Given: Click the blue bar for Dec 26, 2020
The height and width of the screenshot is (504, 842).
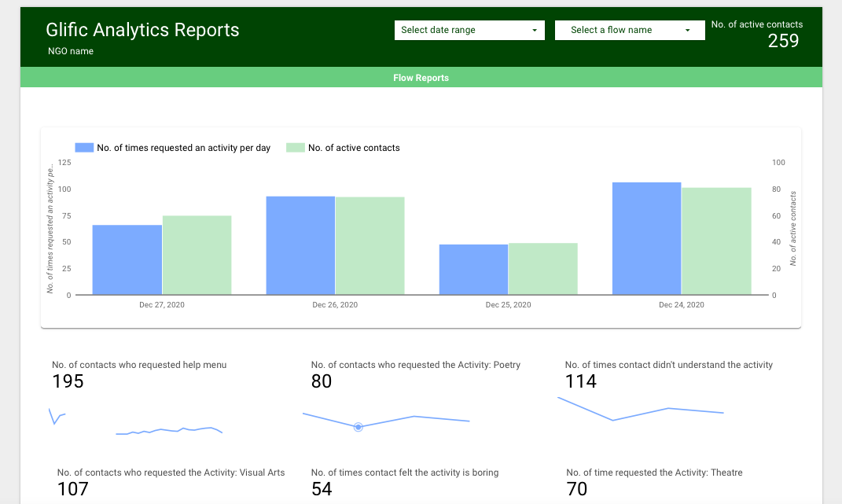Looking at the screenshot, I should (300, 245).
